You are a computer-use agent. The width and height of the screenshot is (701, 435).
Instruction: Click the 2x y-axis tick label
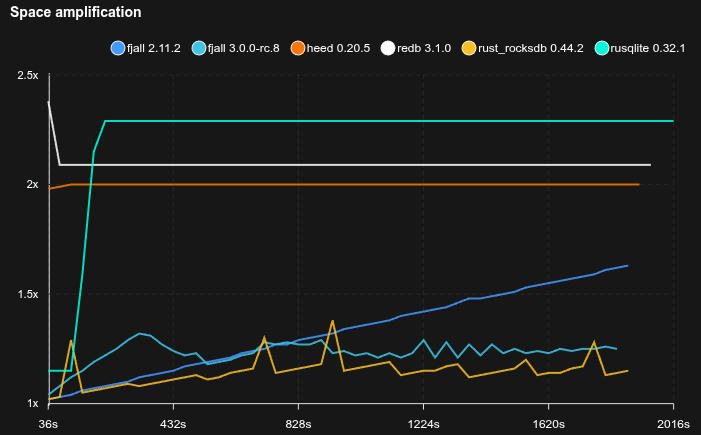[32, 185]
